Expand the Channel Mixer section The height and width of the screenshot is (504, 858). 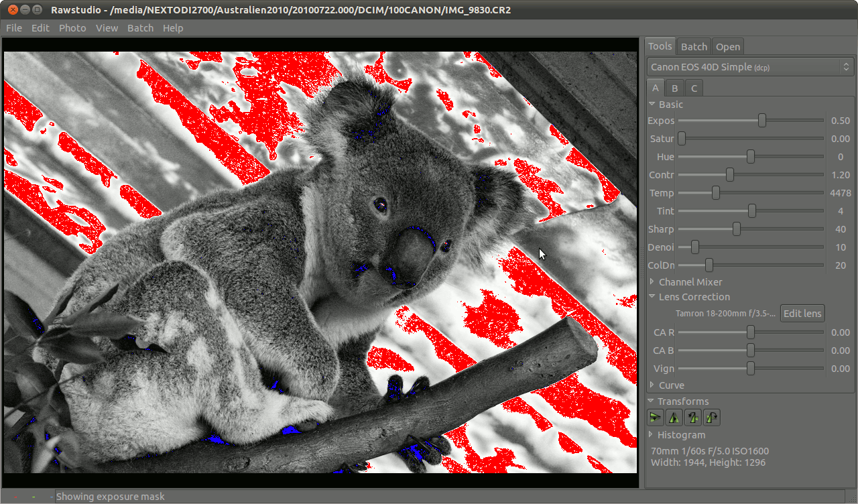point(685,282)
